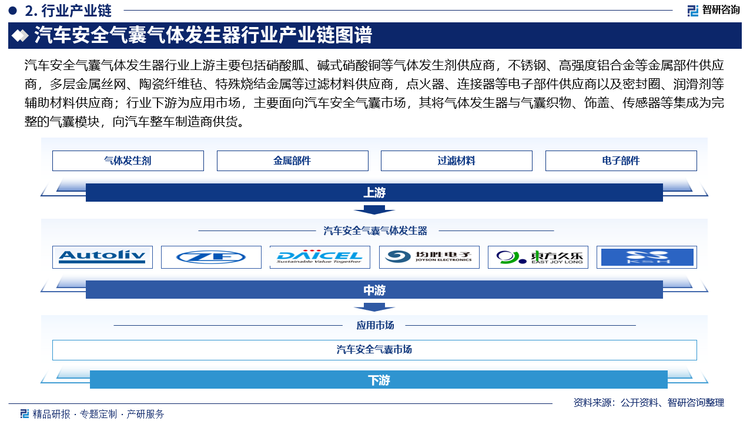The image size is (750, 421).
Task: Click the 汽车安全气囊气体发生器 section label
Action: [x=375, y=231]
